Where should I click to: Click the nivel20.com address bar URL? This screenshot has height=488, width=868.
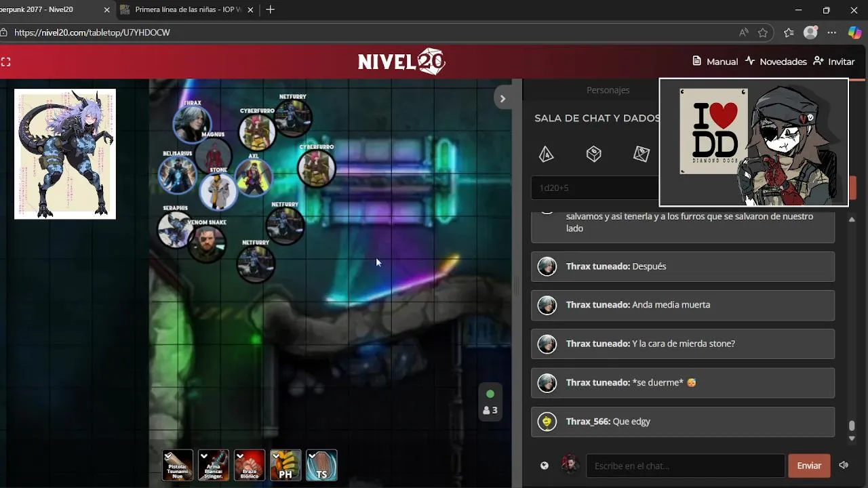pyautogui.click(x=92, y=33)
